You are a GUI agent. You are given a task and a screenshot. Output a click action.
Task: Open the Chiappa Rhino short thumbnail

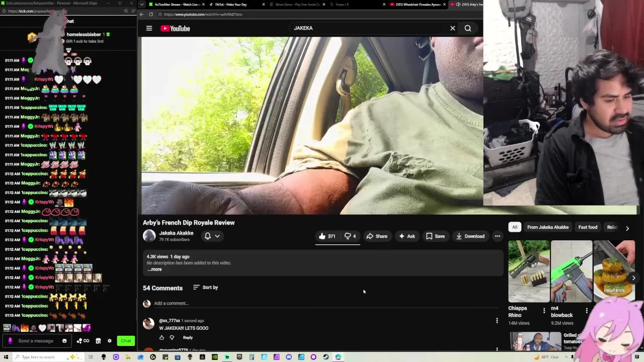click(529, 271)
